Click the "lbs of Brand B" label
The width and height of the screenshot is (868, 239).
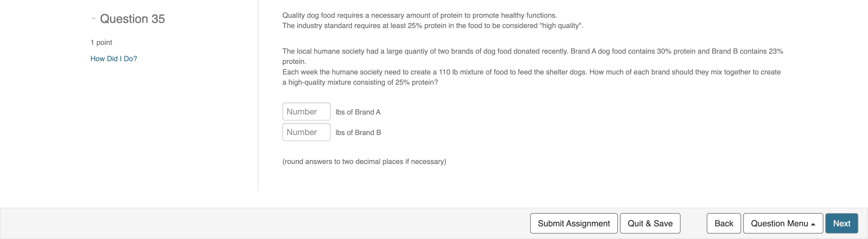coord(358,133)
